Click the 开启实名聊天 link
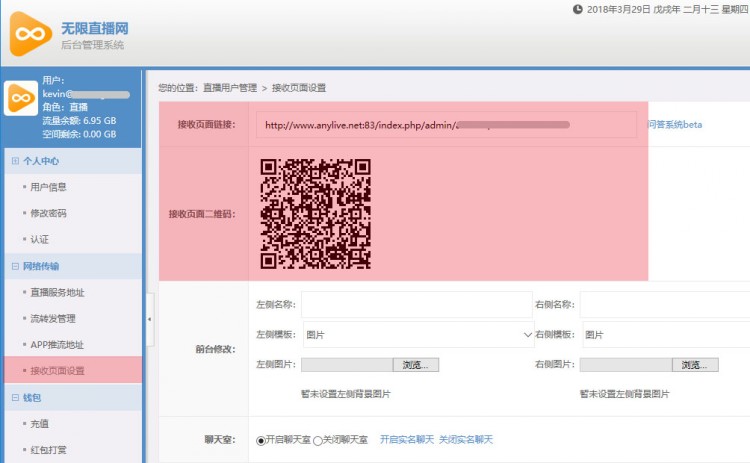 point(407,440)
